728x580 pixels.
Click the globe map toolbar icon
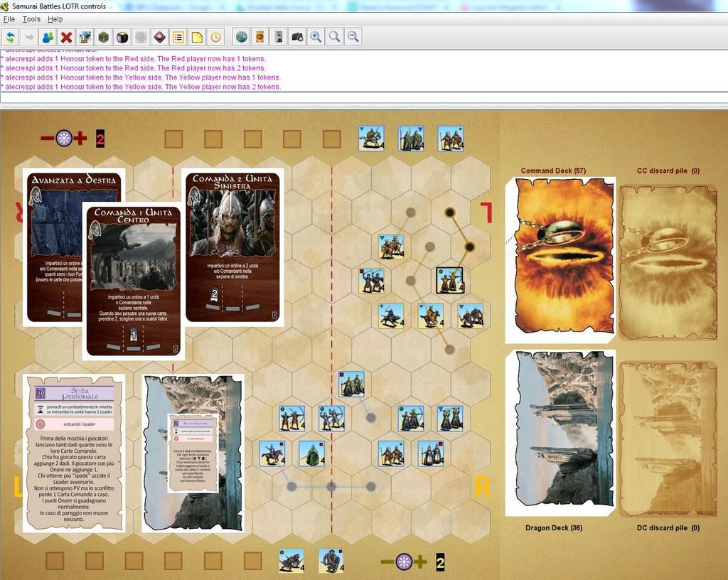coord(242,37)
